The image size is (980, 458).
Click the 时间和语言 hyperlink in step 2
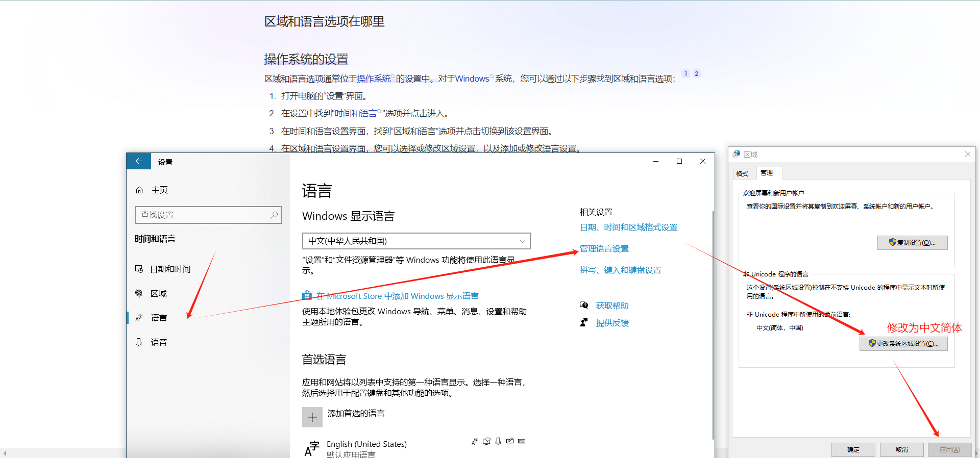(x=356, y=114)
